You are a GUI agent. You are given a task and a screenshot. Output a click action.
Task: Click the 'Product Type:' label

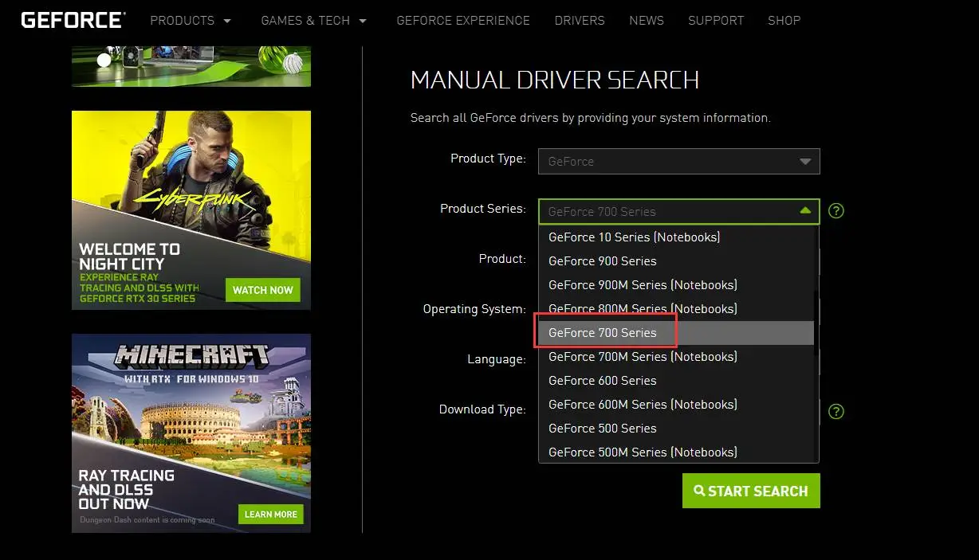489,159
